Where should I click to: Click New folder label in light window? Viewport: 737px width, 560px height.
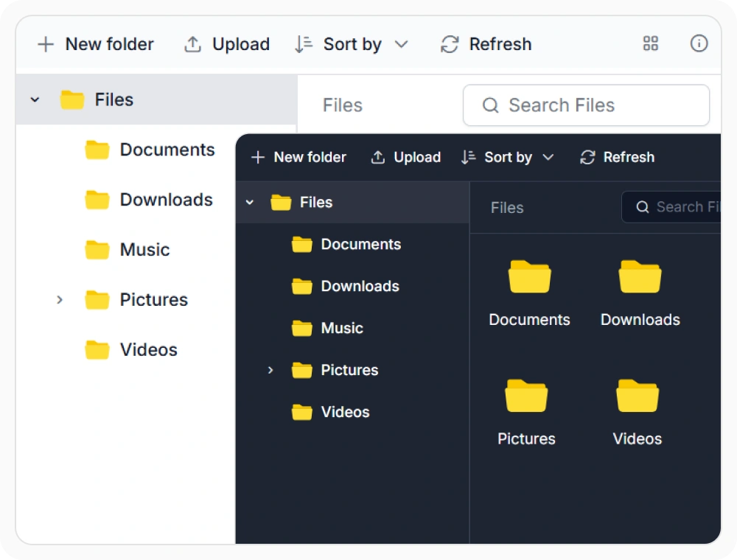pos(110,44)
